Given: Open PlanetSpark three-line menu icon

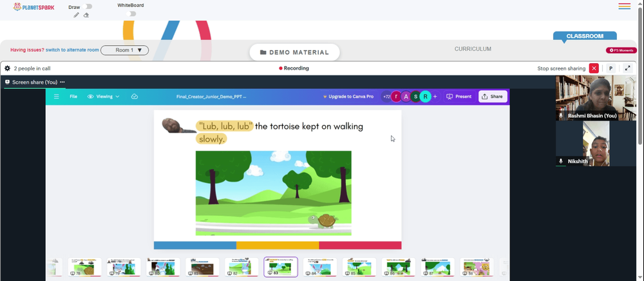Looking at the screenshot, I should click(x=624, y=6).
